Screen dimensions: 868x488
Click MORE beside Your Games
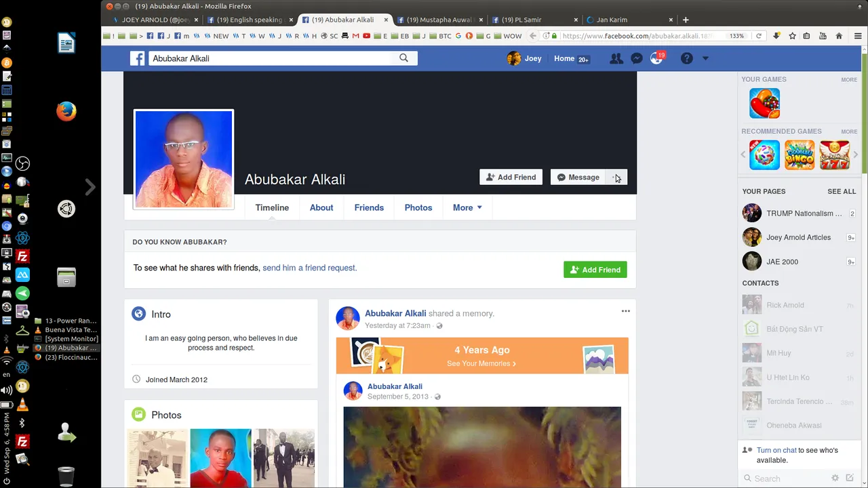(849, 80)
